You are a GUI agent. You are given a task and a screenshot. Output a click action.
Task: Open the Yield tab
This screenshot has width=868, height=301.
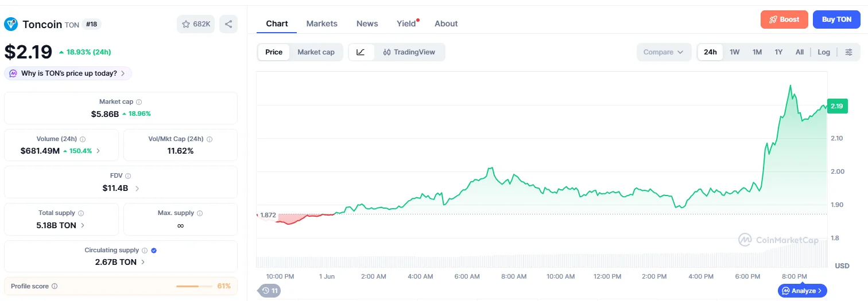(x=406, y=24)
